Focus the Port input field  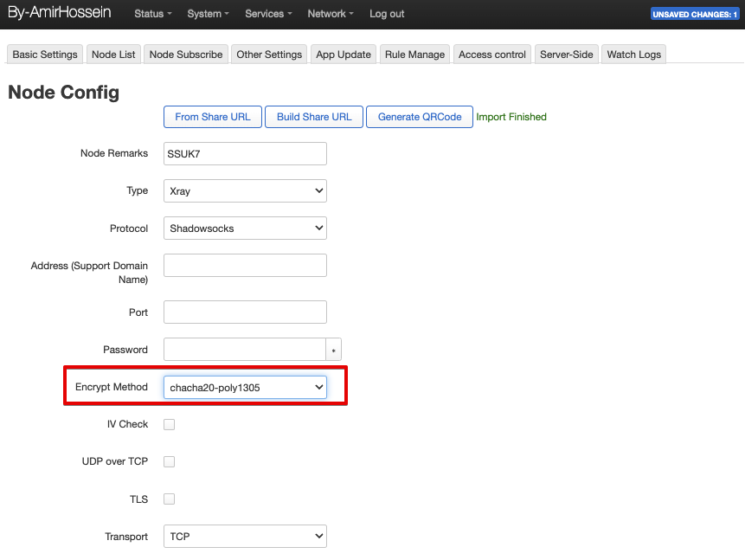(x=245, y=312)
